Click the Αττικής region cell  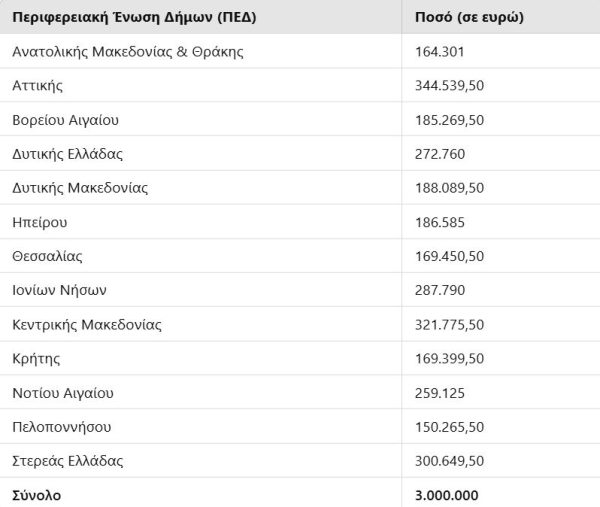(x=37, y=86)
